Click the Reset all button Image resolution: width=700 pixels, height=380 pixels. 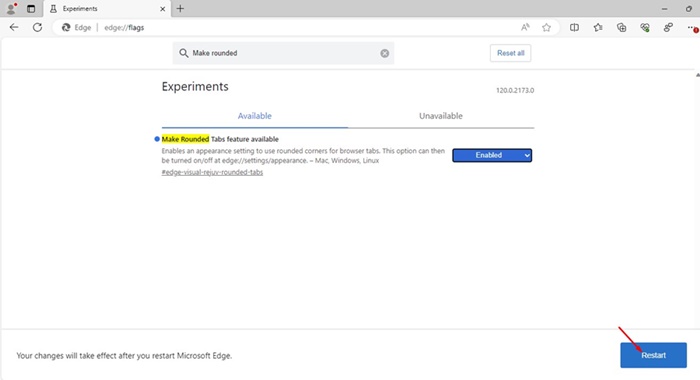[510, 53]
